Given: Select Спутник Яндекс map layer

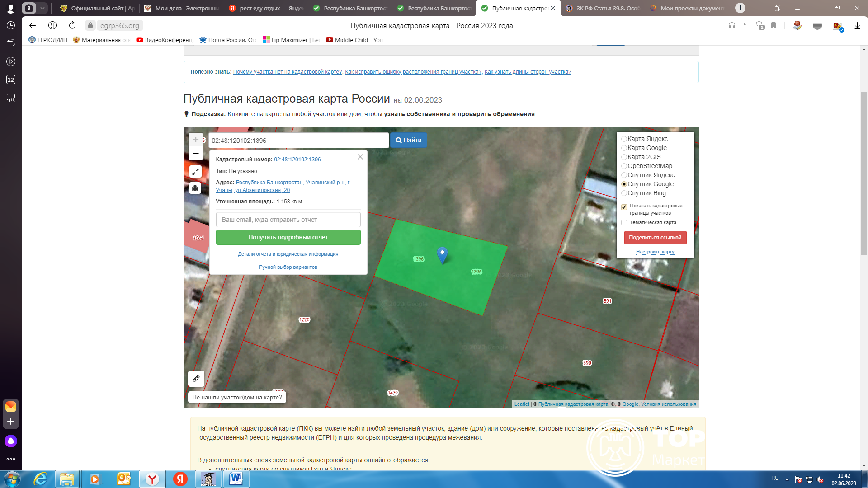Looking at the screenshot, I should (x=624, y=175).
